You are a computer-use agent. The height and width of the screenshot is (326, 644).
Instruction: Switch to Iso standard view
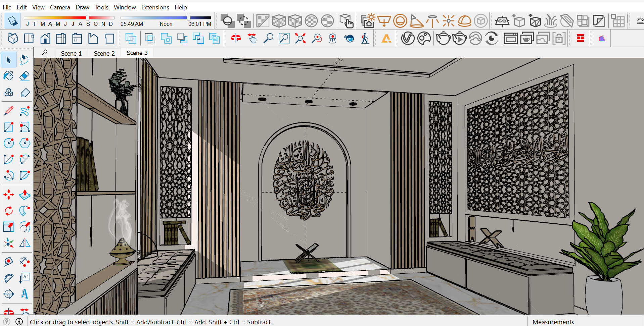pos(13,39)
